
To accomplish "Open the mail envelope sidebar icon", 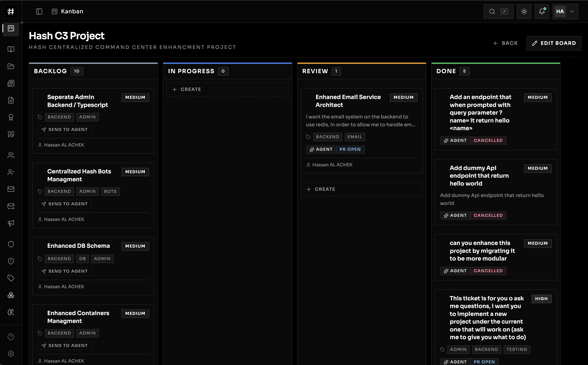I will (11, 189).
